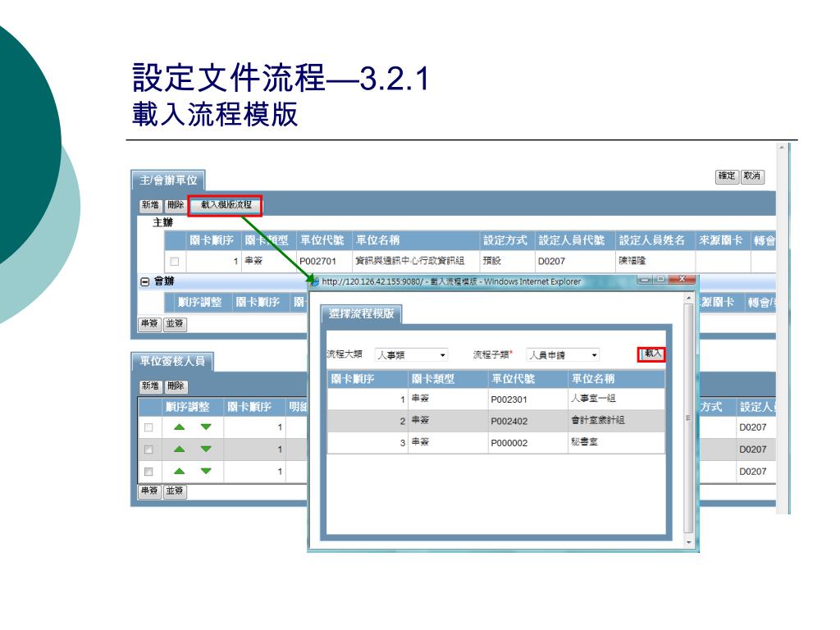Click third row move-down green arrow

[x=206, y=472]
